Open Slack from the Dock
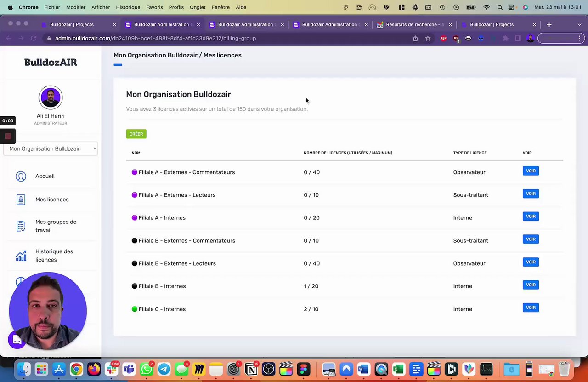This screenshot has height=382, width=588. pyautogui.click(x=112, y=369)
